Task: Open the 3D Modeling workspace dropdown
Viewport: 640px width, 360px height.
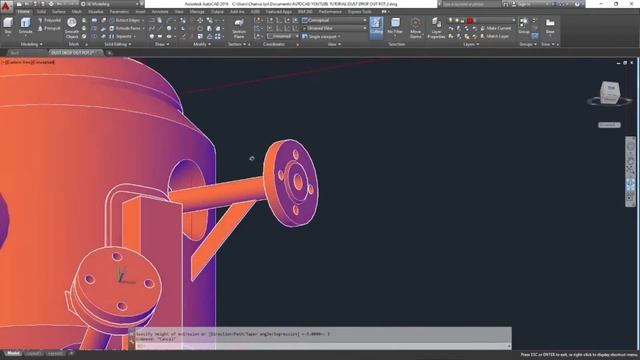Action: [x=109, y=4]
